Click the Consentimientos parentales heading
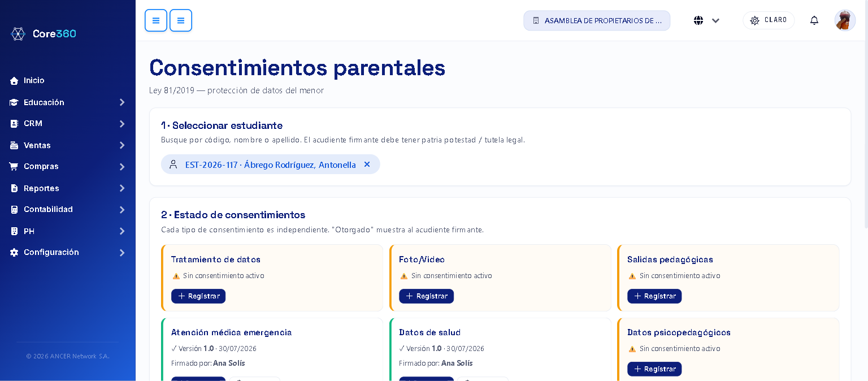This screenshot has height=381, width=868. pos(297,68)
